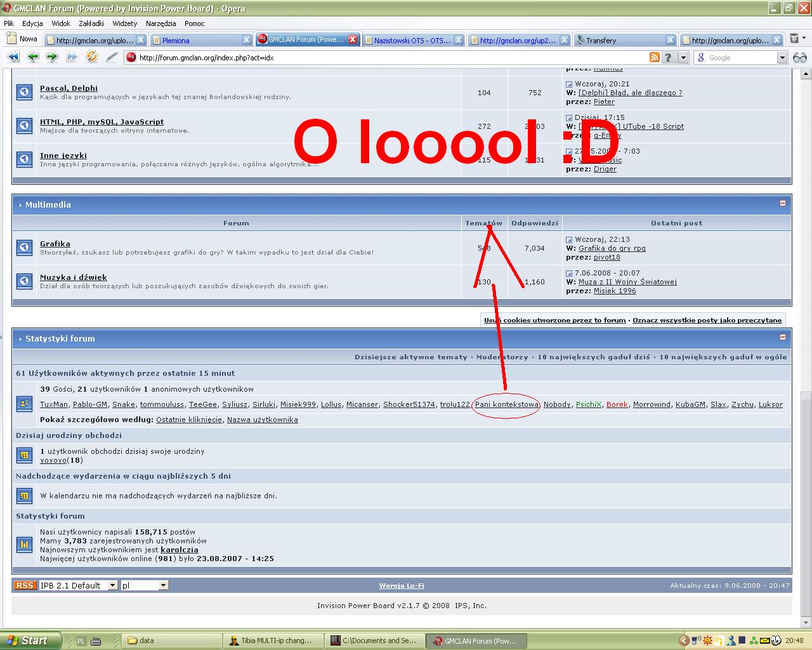Click the Forward navigation arrow
The width and height of the screenshot is (812, 650).
click(x=52, y=57)
